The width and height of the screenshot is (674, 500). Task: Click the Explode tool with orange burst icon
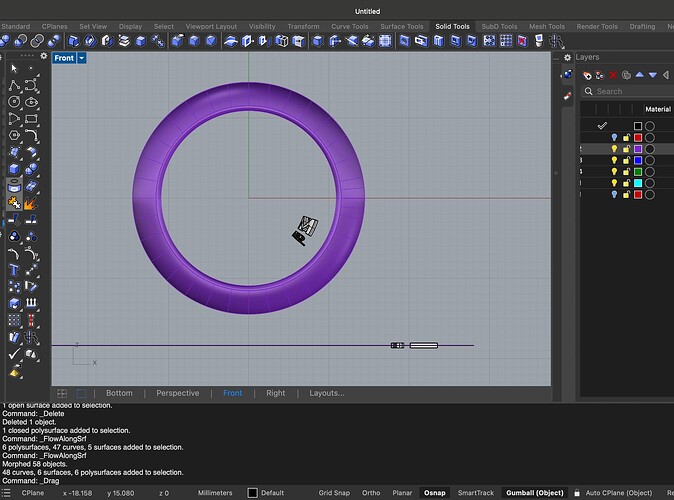(x=31, y=203)
